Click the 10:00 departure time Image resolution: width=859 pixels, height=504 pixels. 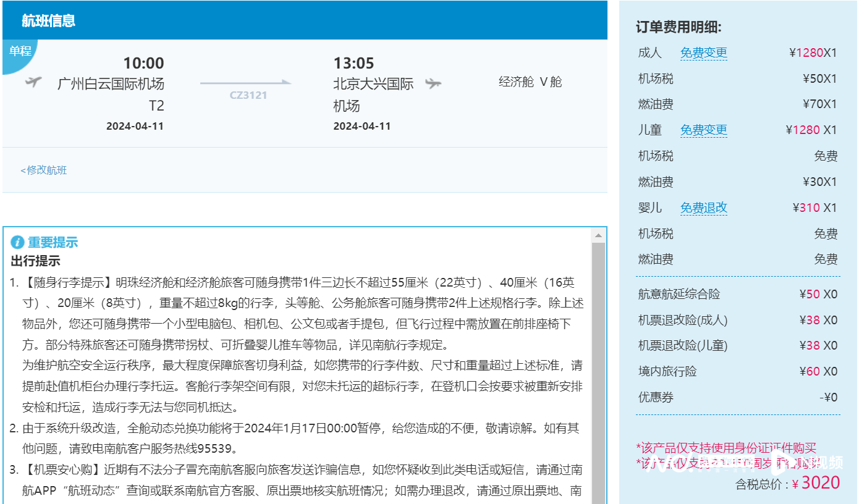143,63
